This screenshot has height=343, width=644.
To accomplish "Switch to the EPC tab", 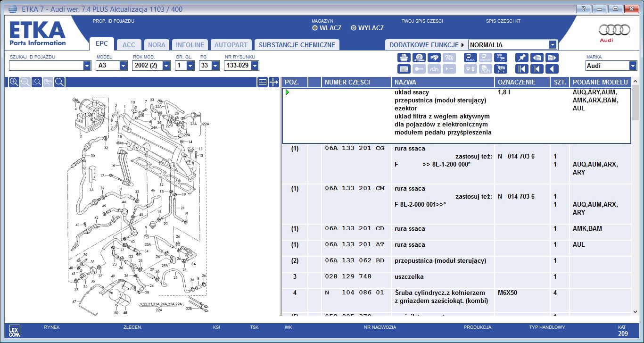I will coord(102,44).
